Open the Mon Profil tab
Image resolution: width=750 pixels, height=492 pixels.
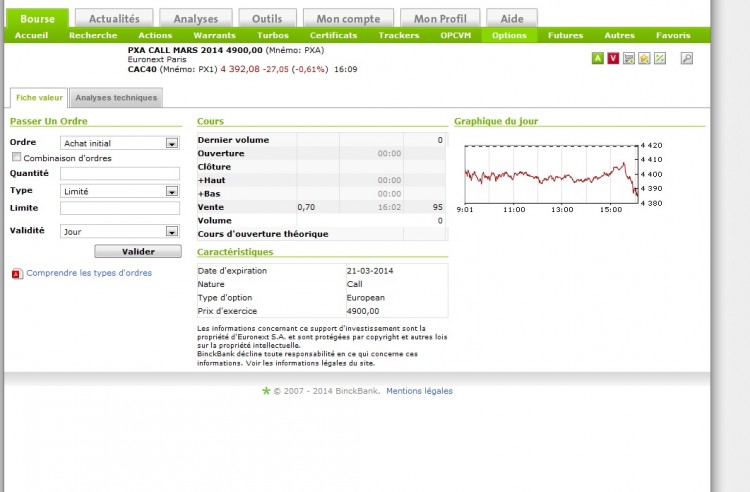(440, 19)
